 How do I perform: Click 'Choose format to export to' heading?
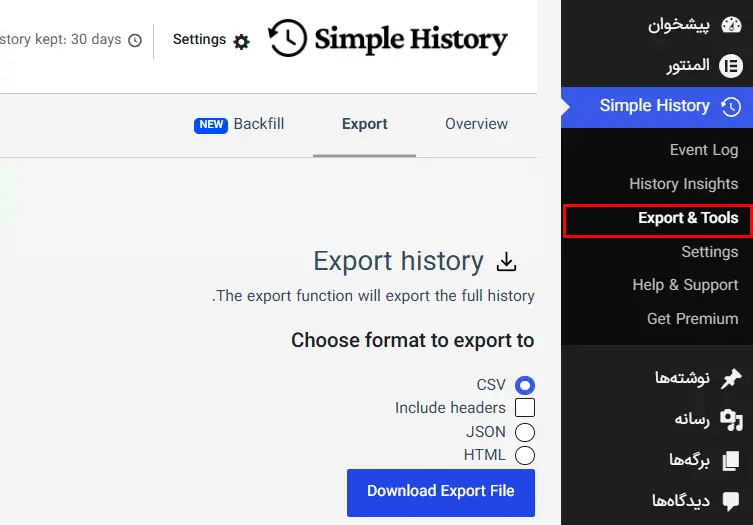(x=413, y=341)
